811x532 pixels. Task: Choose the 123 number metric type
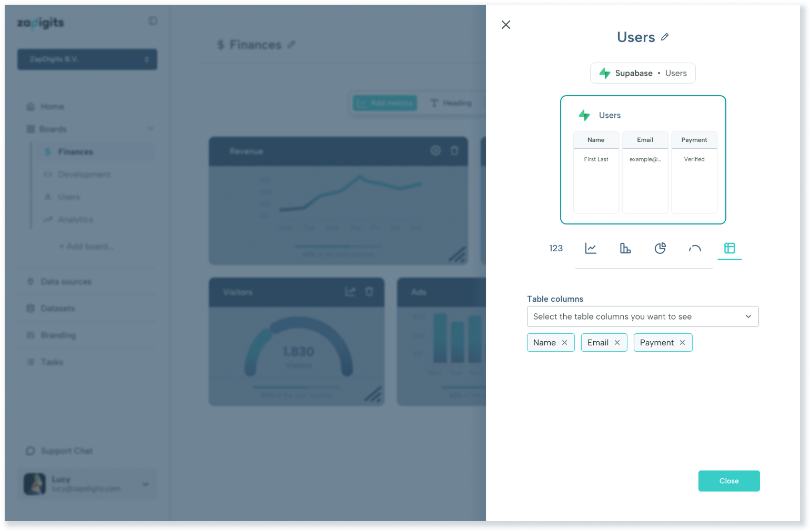[556, 249]
